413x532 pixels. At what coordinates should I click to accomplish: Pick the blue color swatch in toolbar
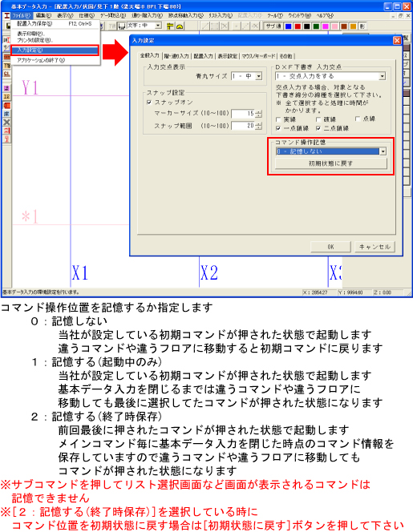point(288,26)
